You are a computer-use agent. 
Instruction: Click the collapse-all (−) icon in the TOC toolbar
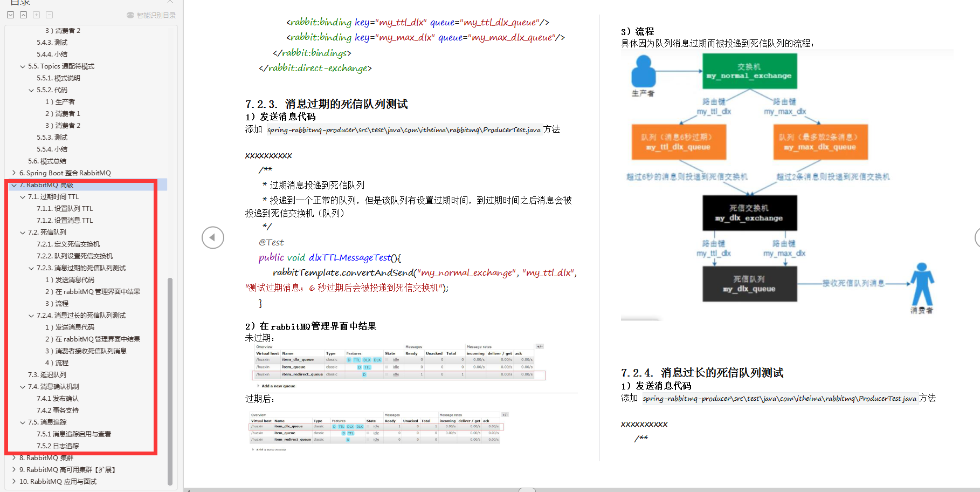pyautogui.click(x=49, y=15)
